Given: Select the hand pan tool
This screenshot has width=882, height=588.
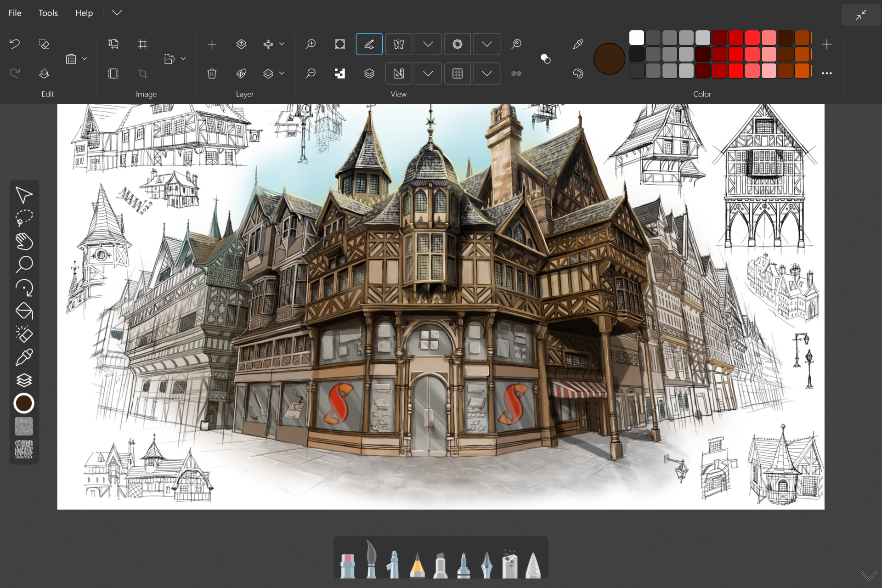Looking at the screenshot, I should tap(24, 241).
